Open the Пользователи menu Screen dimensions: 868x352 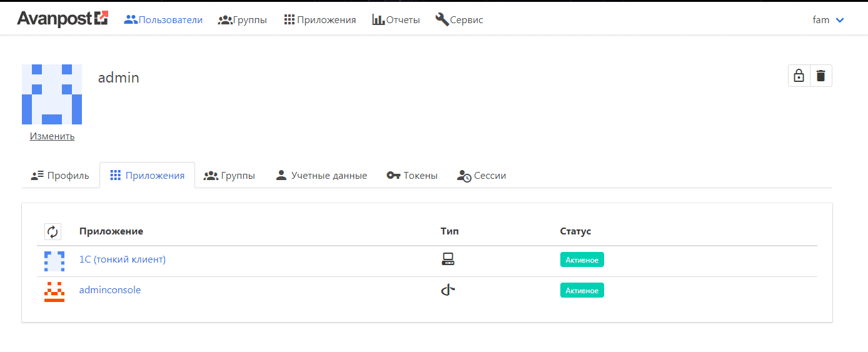[163, 20]
